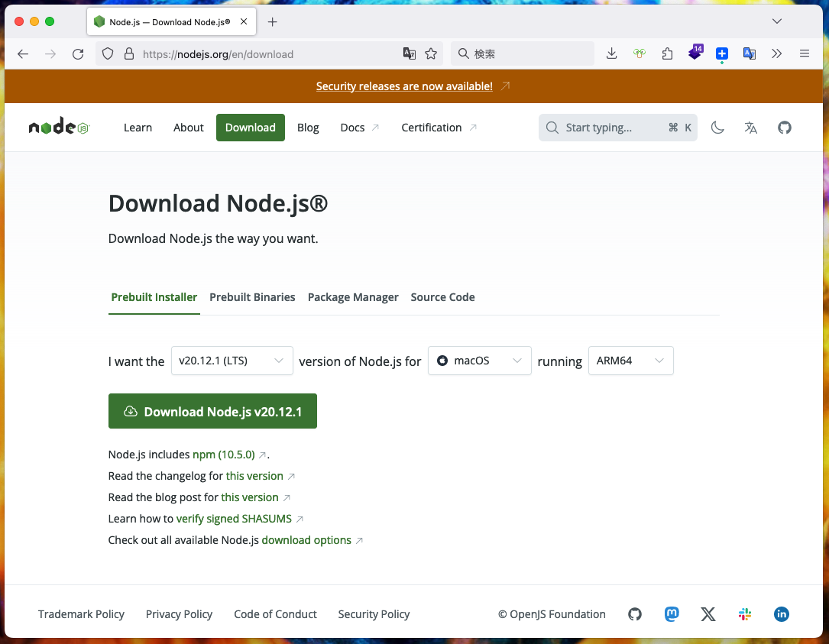829x644 pixels.
Task: Open the X (Twitter) icon in the footer
Action: pos(708,614)
